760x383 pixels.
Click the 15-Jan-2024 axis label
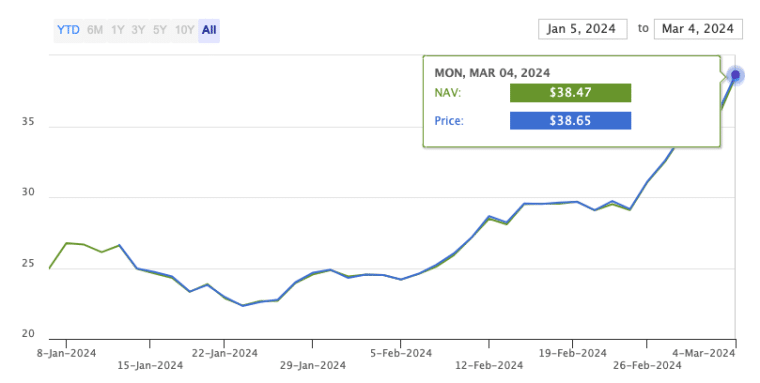150,365
